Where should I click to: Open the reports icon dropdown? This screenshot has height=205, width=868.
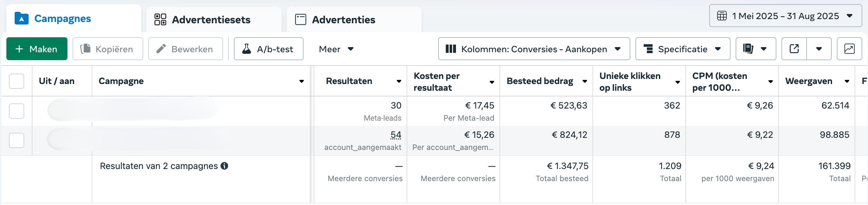click(x=755, y=49)
